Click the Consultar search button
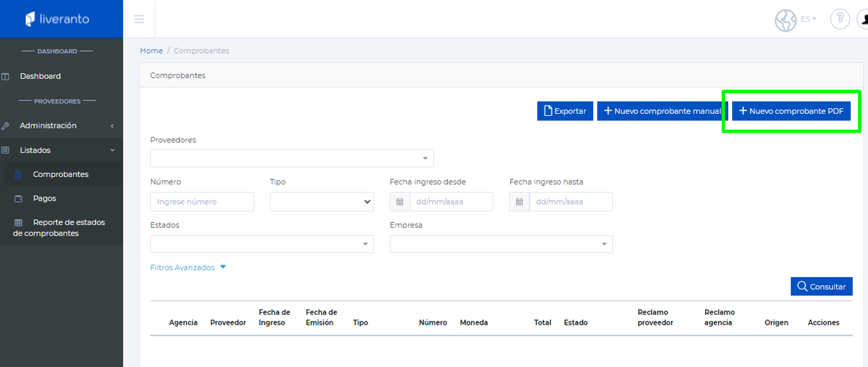 (x=821, y=286)
